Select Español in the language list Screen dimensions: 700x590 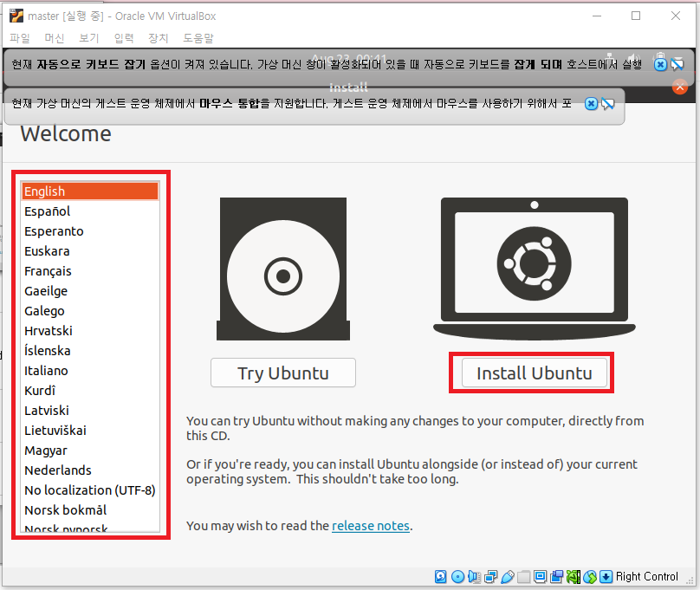[x=90, y=211]
